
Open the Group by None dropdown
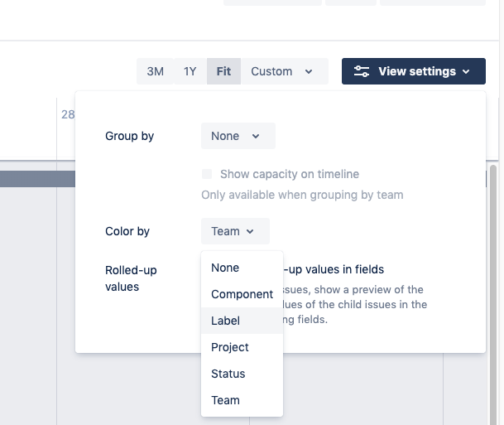coord(238,136)
